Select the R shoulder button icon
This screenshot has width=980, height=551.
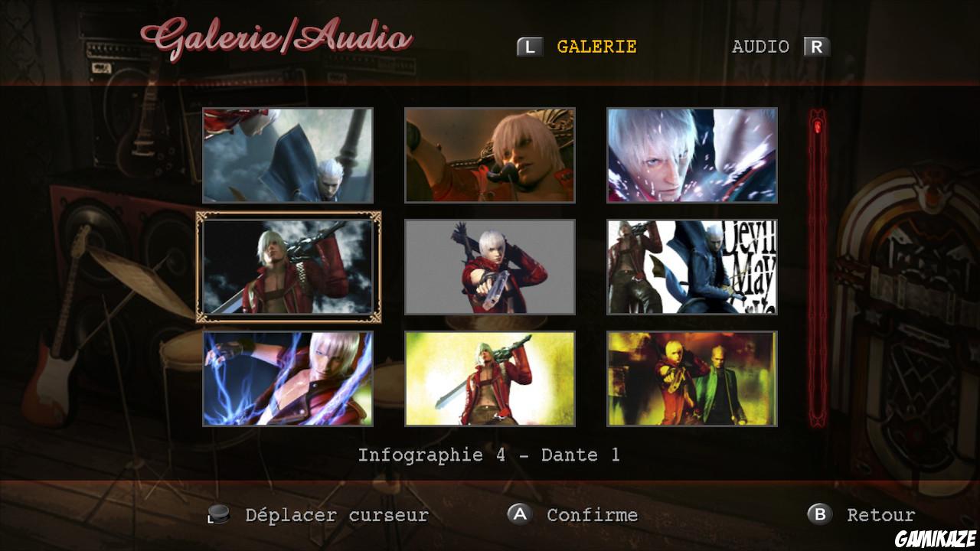click(x=817, y=47)
